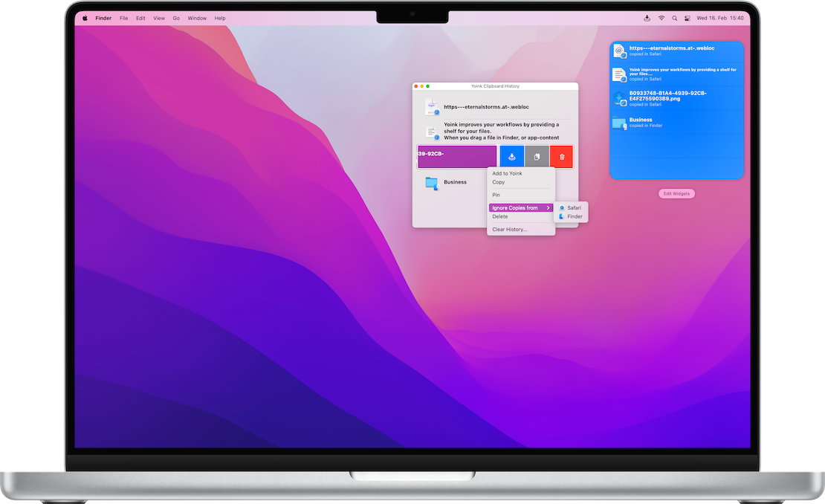The image size is (825, 504).
Task: Select the 'Yoink improves your workflows' text entry
Action: pos(502,131)
